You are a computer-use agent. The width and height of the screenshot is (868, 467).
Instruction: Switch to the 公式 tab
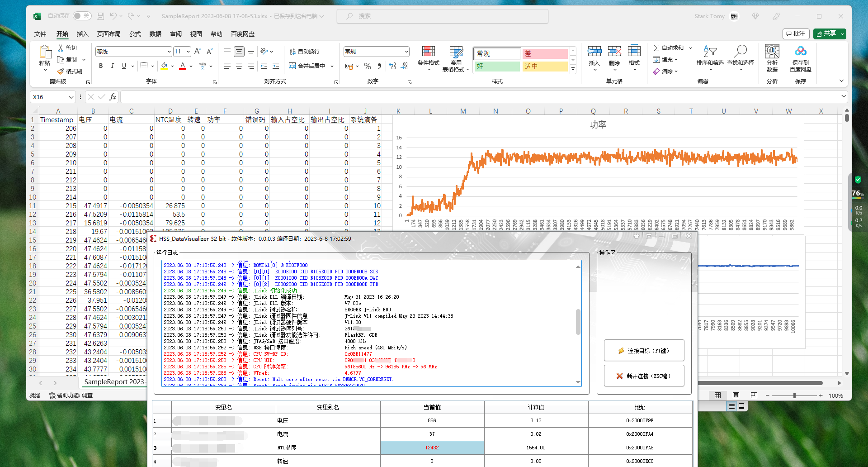(x=135, y=34)
